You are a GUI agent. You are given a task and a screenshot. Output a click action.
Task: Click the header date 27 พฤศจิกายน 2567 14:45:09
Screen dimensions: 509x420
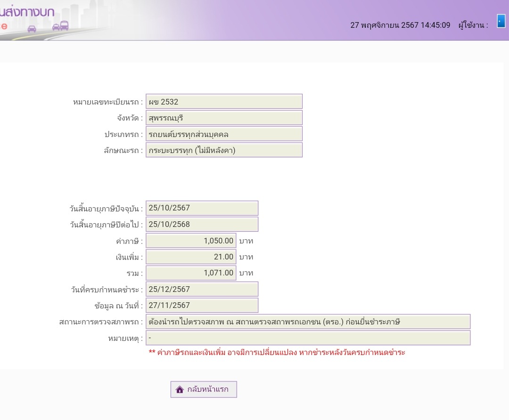point(400,25)
